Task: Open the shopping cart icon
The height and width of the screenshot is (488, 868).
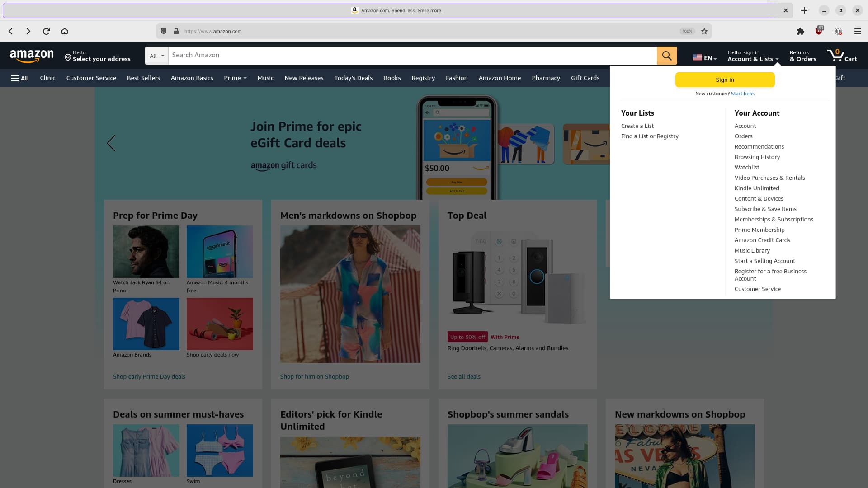Action: pos(842,56)
